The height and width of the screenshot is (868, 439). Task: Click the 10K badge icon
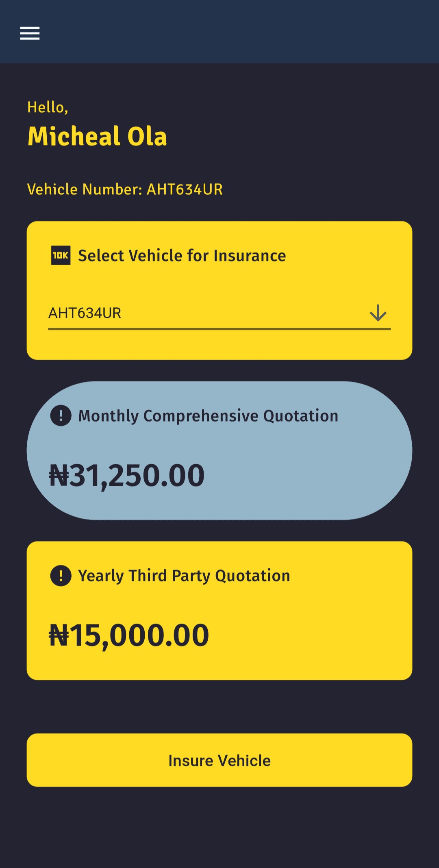tap(61, 255)
